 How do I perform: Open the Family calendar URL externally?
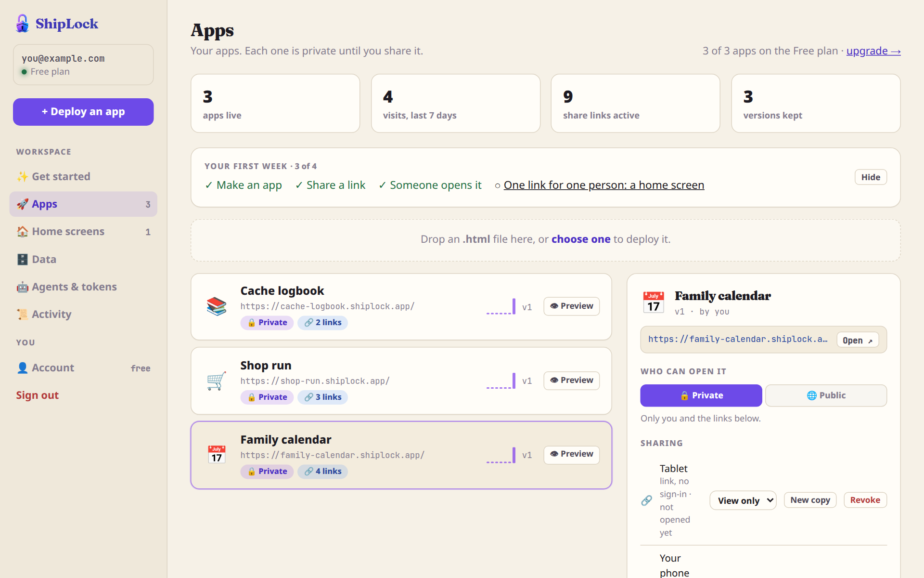858,341
